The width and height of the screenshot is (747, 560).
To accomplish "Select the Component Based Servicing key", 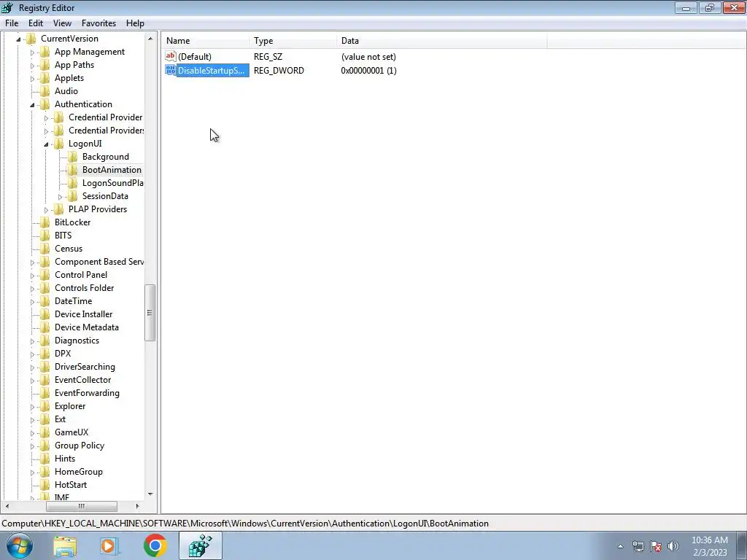I will pyautogui.click(x=98, y=262).
